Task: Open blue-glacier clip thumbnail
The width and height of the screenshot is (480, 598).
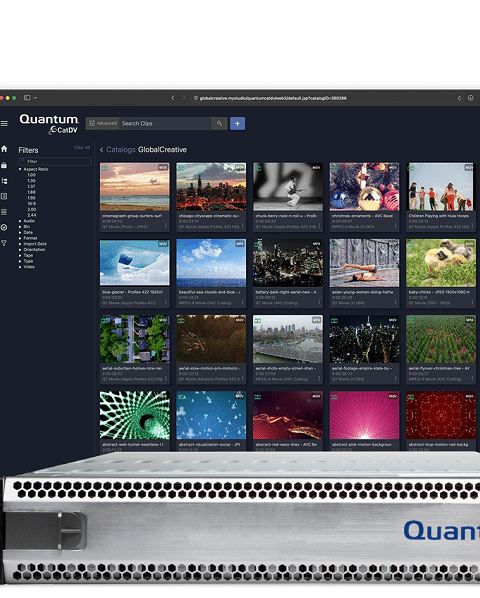Action: click(135, 262)
